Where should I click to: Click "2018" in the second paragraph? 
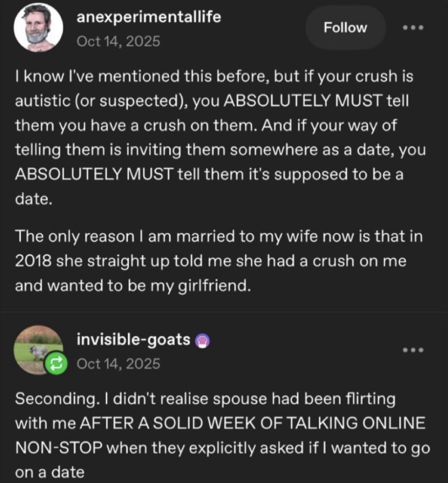33,261
